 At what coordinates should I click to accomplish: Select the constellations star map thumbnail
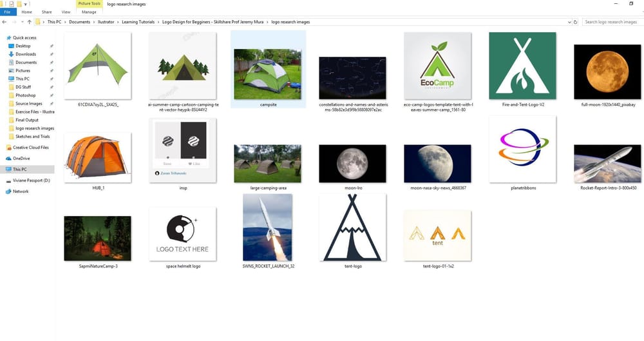(x=352, y=78)
